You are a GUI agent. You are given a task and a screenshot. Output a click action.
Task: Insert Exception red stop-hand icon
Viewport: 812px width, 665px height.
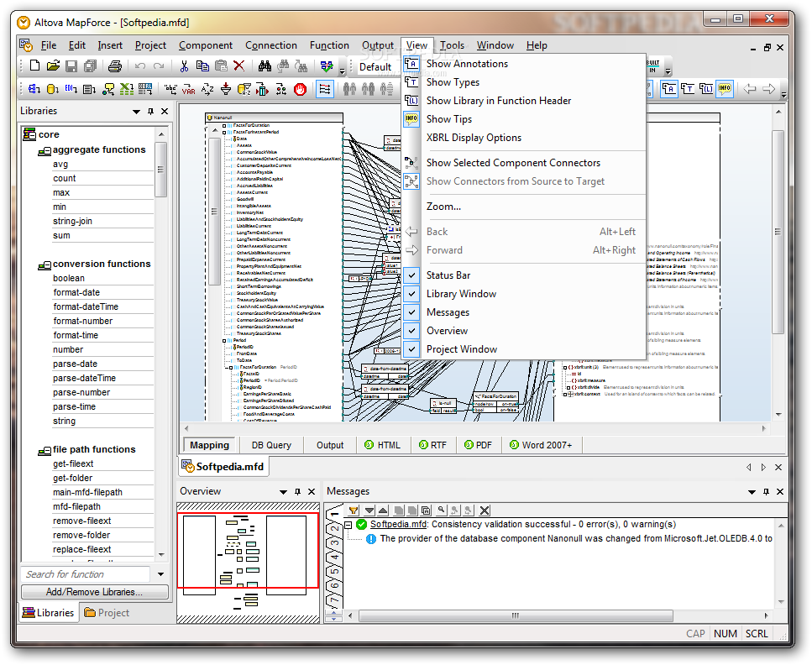pyautogui.click(x=300, y=89)
